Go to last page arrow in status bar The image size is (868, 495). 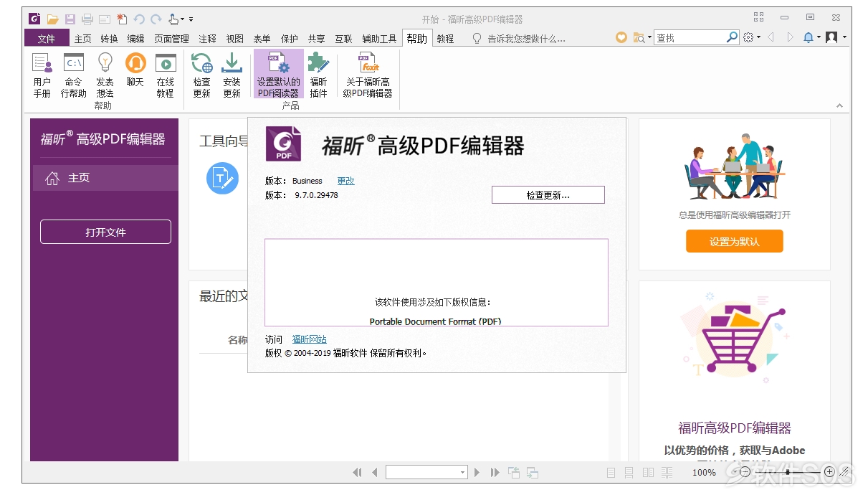coord(495,472)
